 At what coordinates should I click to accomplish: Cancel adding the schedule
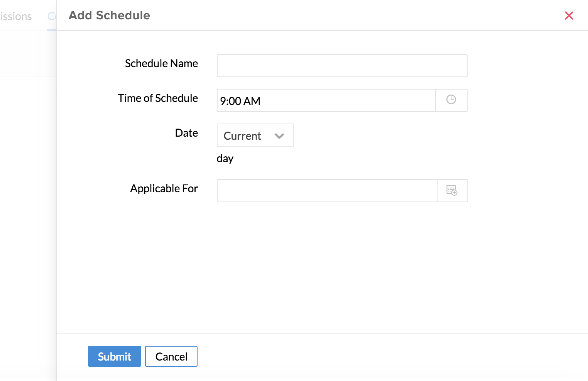tap(171, 356)
